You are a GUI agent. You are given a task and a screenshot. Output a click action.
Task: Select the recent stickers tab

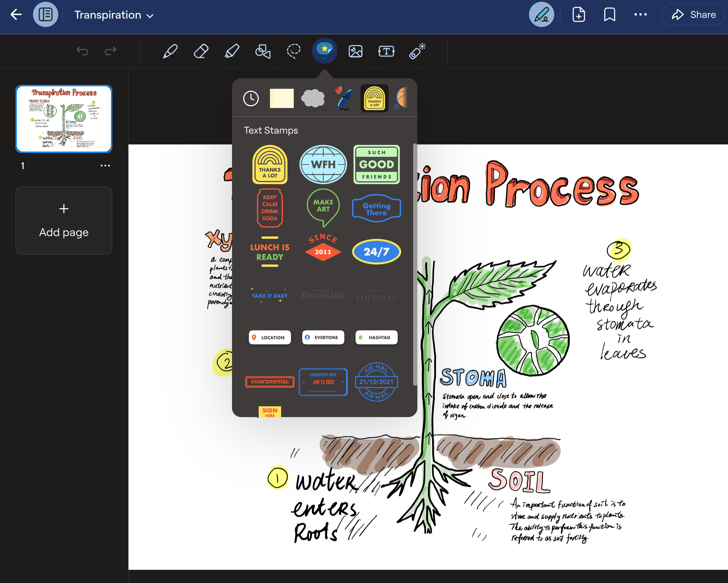coord(251,98)
